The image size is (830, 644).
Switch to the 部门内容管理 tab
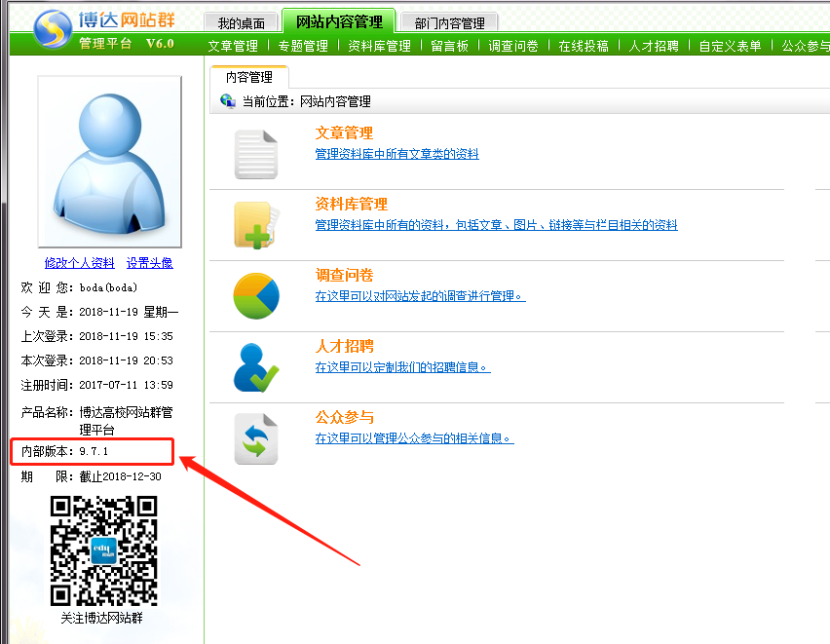coord(448,23)
